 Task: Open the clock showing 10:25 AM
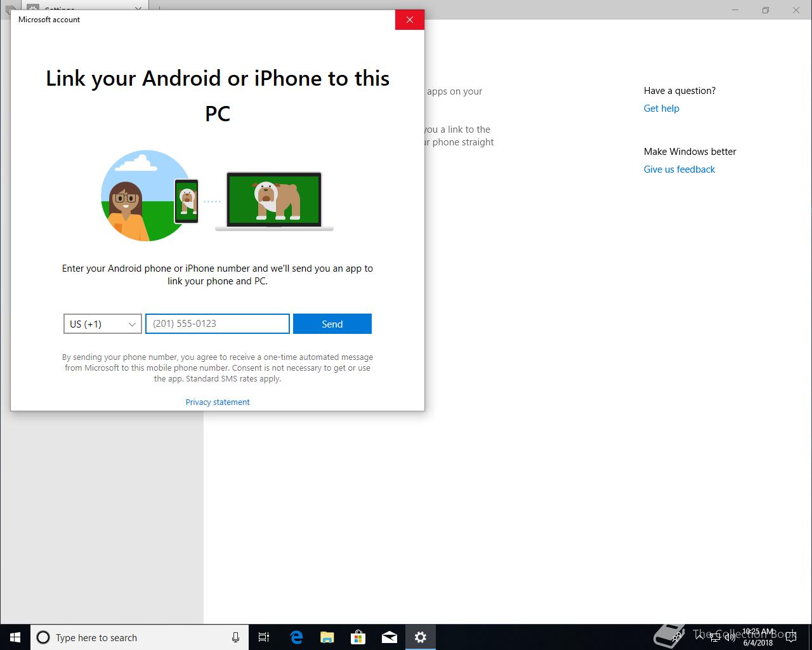(x=758, y=637)
